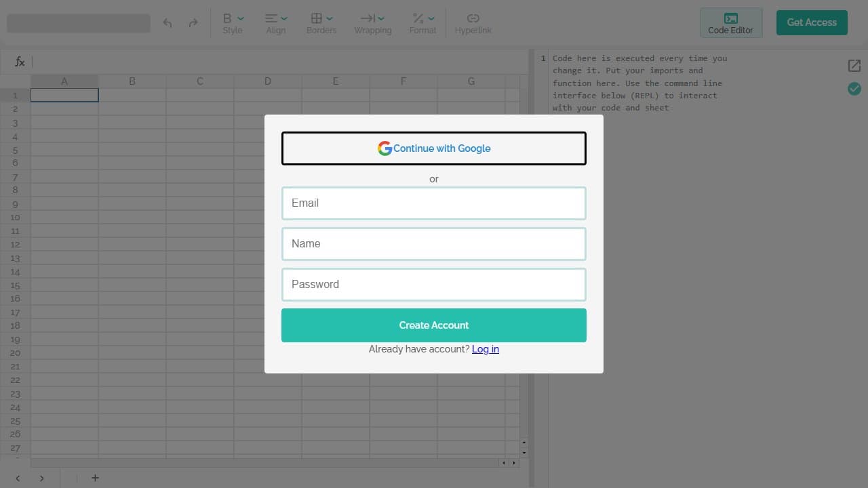This screenshot has height=488, width=868.
Task: Select cell A1 in the spreadsheet
Action: [x=64, y=95]
